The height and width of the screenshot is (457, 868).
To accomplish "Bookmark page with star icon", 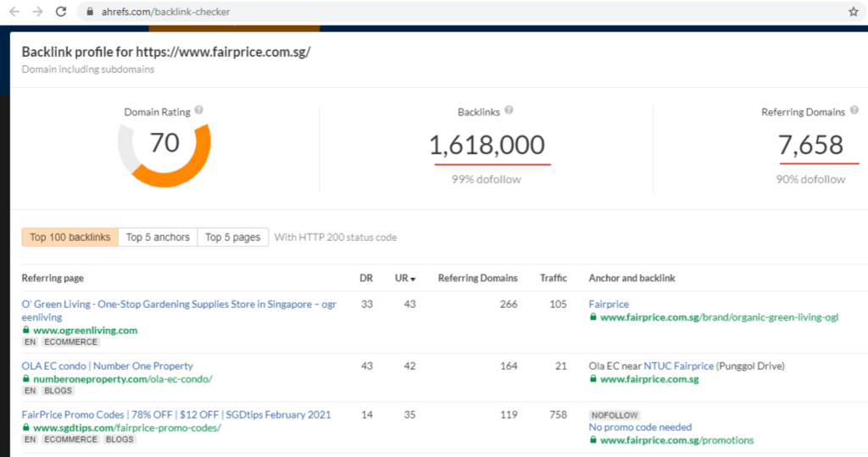I will [853, 12].
